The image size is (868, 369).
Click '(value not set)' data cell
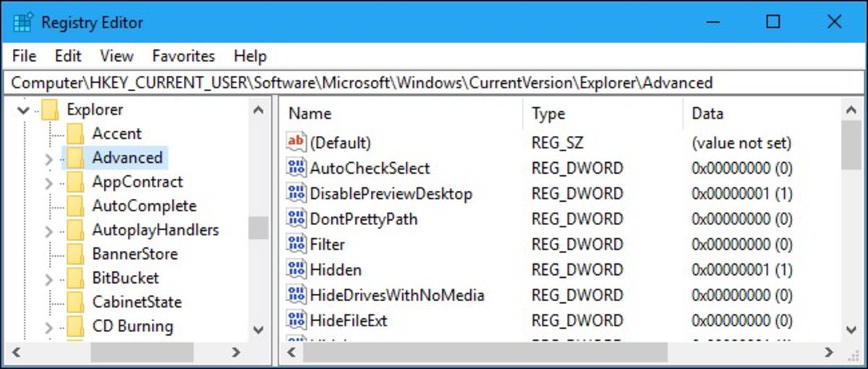pos(741,143)
